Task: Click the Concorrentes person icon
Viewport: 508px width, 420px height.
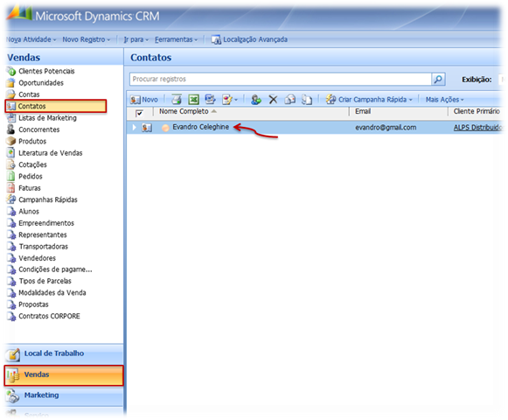Action: pyautogui.click(x=11, y=129)
